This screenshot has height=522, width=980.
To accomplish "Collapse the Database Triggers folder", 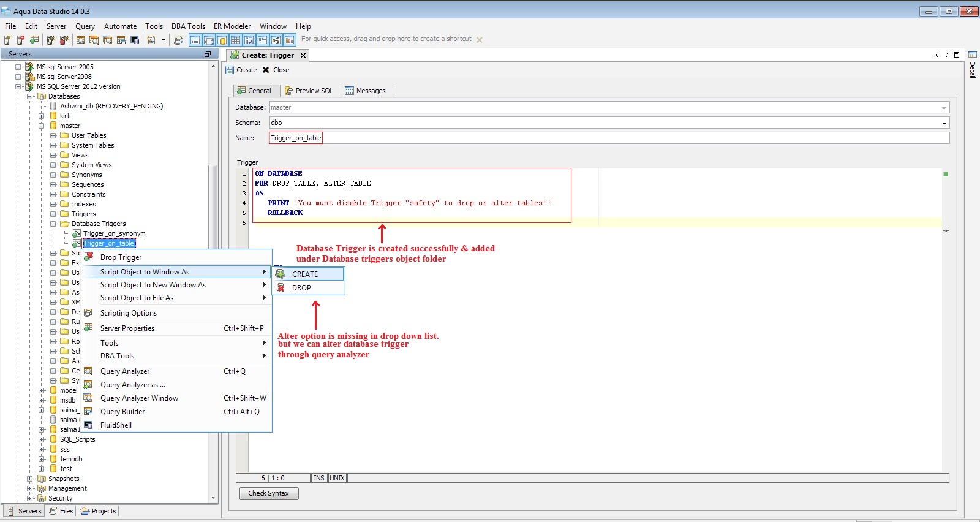I will click(53, 224).
